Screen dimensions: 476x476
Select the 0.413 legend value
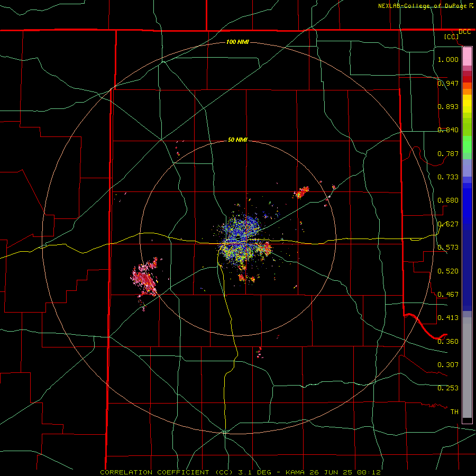click(x=448, y=317)
